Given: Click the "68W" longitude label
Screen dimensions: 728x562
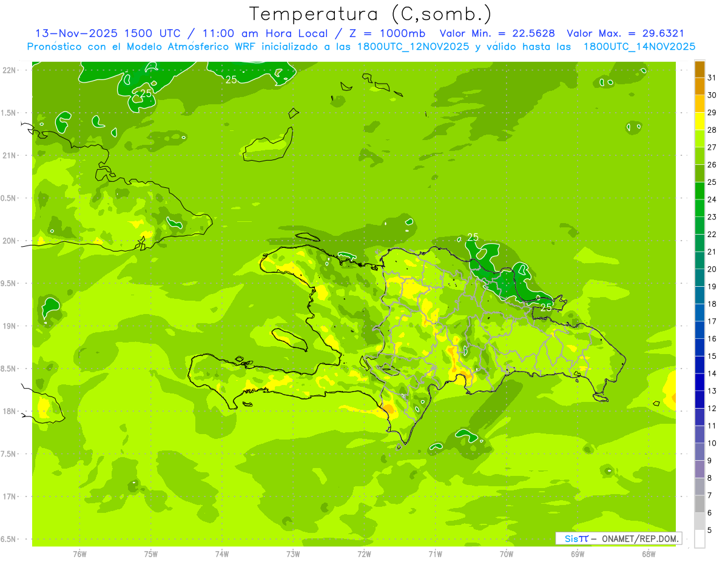Looking at the screenshot, I should [x=649, y=554].
